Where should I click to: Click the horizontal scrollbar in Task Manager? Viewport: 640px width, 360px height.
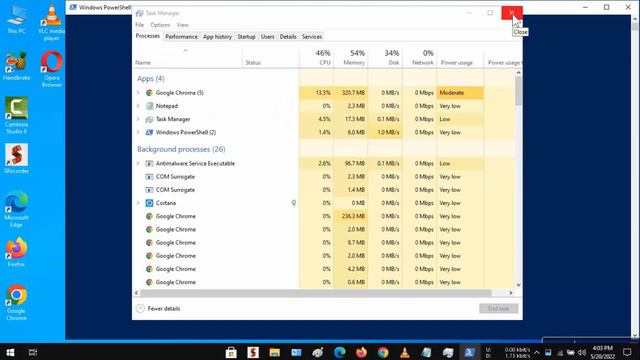pyautogui.click(x=316, y=293)
